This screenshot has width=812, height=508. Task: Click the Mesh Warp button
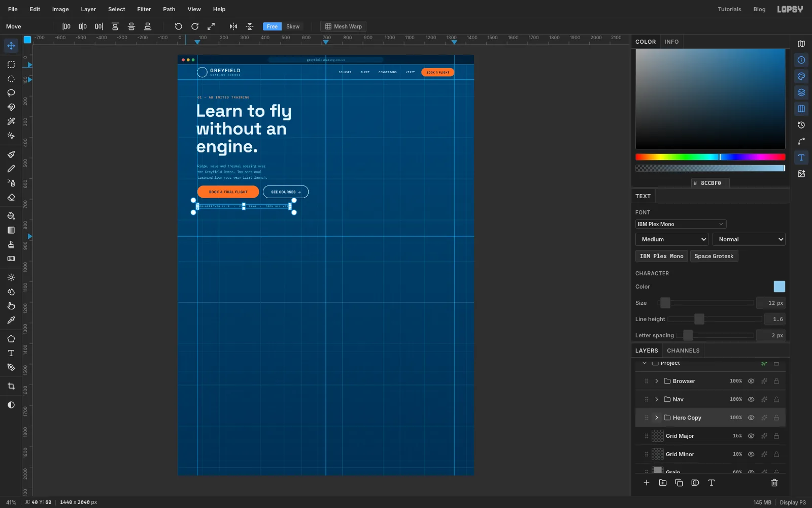coord(344,26)
